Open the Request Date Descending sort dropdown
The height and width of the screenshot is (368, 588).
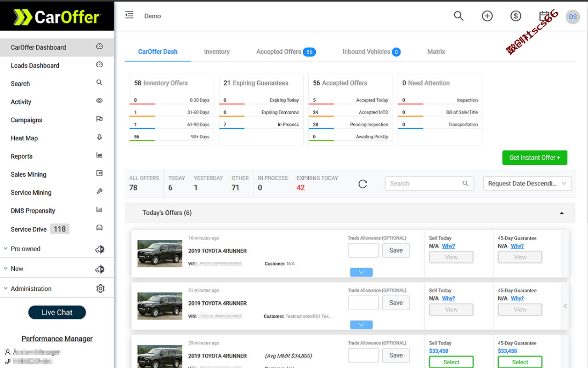(x=527, y=184)
